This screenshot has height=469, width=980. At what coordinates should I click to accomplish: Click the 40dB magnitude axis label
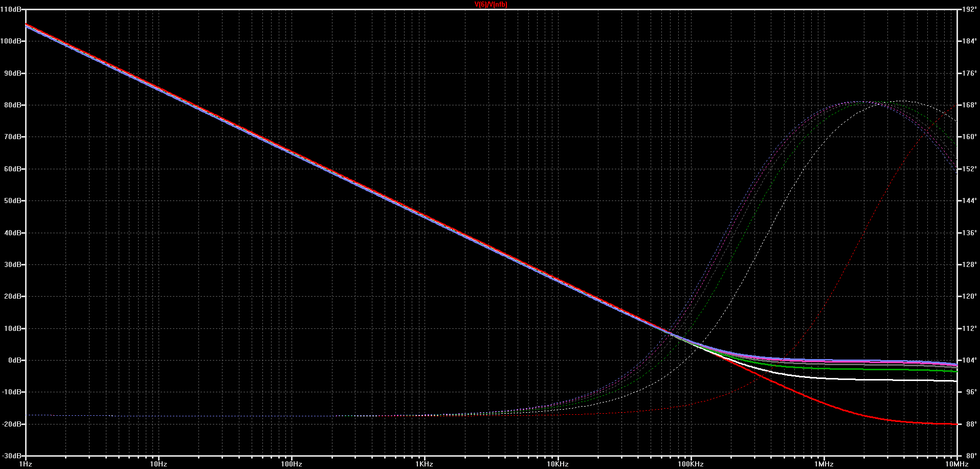13,233
